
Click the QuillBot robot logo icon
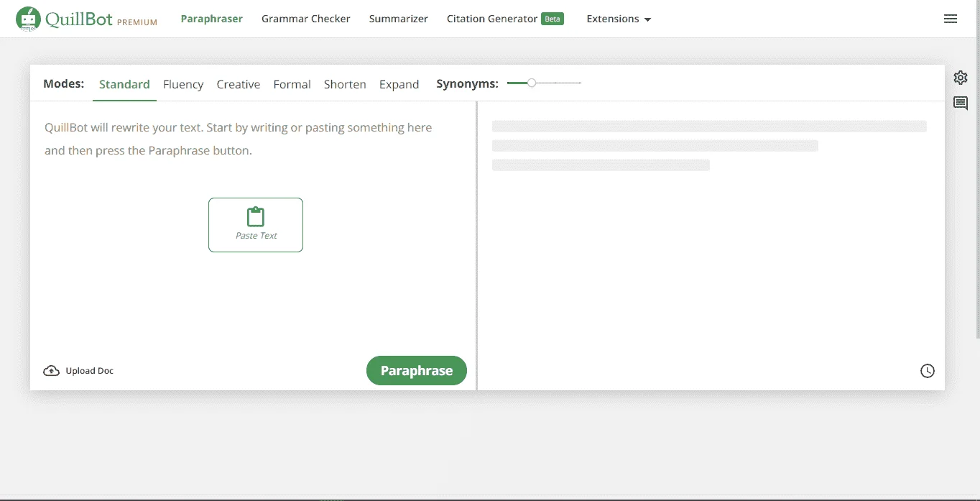click(x=28, y=19)
